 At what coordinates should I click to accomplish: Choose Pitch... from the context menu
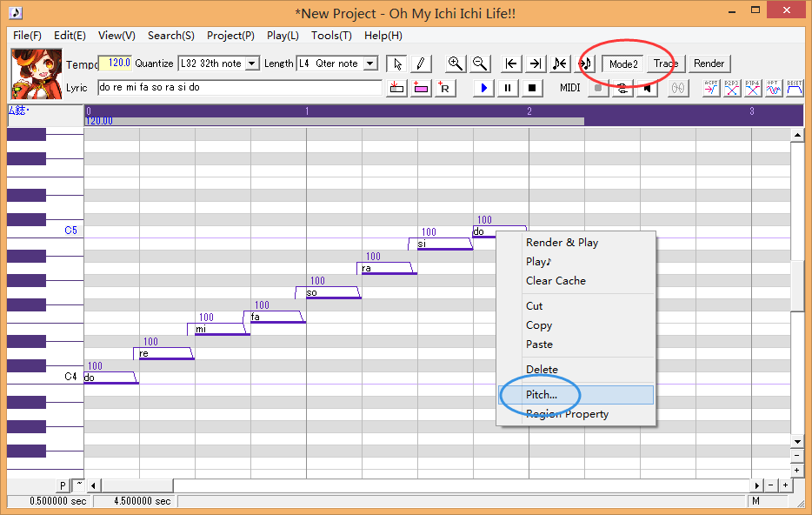click(541, 395)
